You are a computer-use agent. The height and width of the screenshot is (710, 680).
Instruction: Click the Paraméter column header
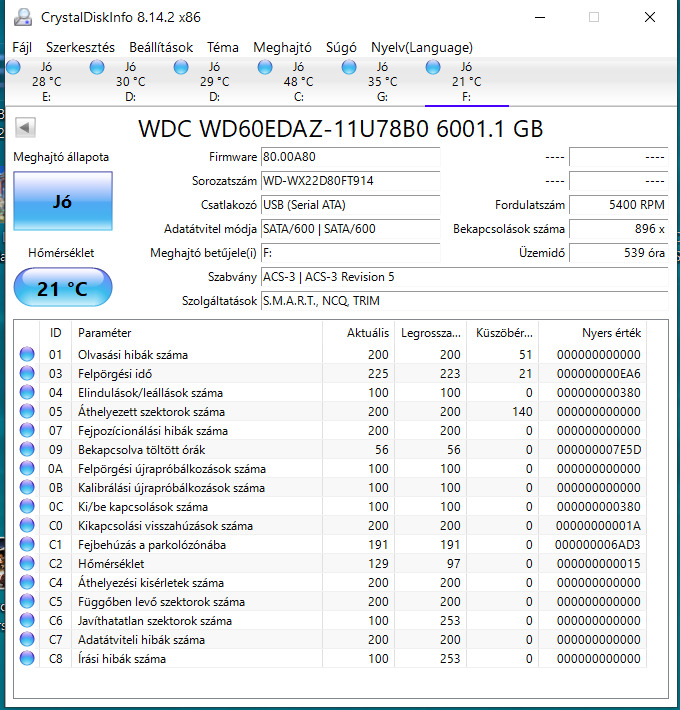point(196,333)
